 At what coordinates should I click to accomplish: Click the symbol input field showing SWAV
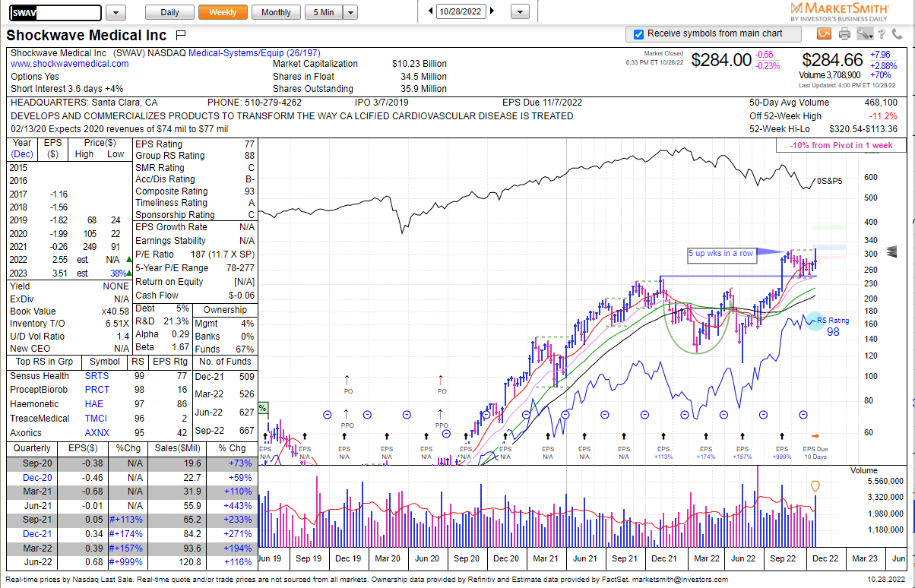tap(54, 13)
